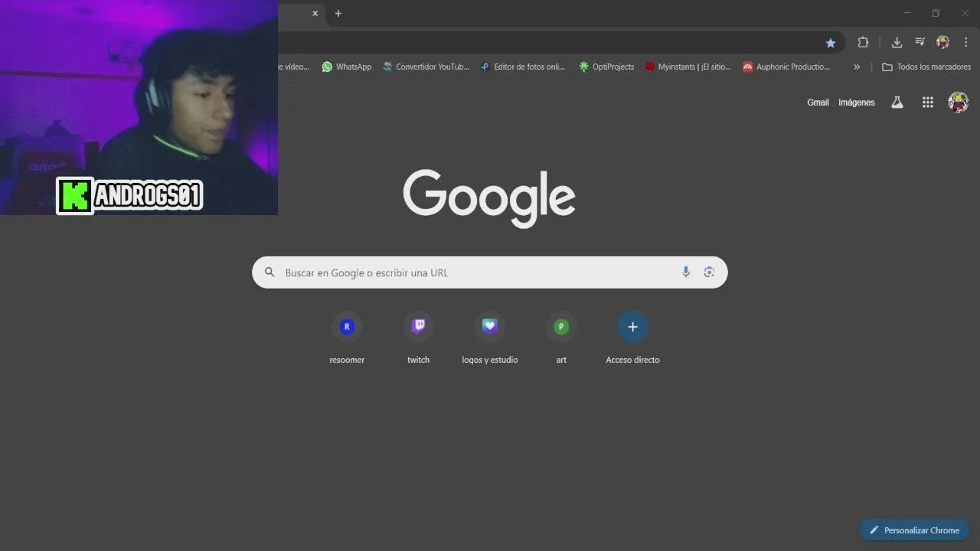Image resolution: width=980 pixels, height=551 pixels.
Task: Open the art shortcut
Action: 561,339
